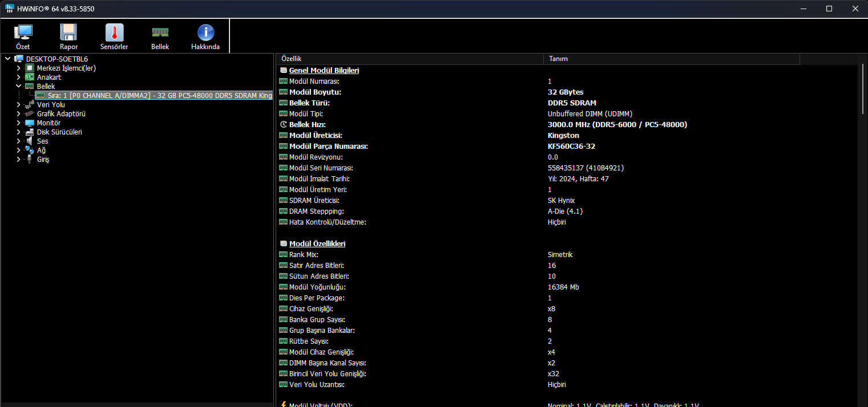Click the memory chip icon beside Rank Mix
The width and height of the screenshot is (868, 407).
(284, 254)
